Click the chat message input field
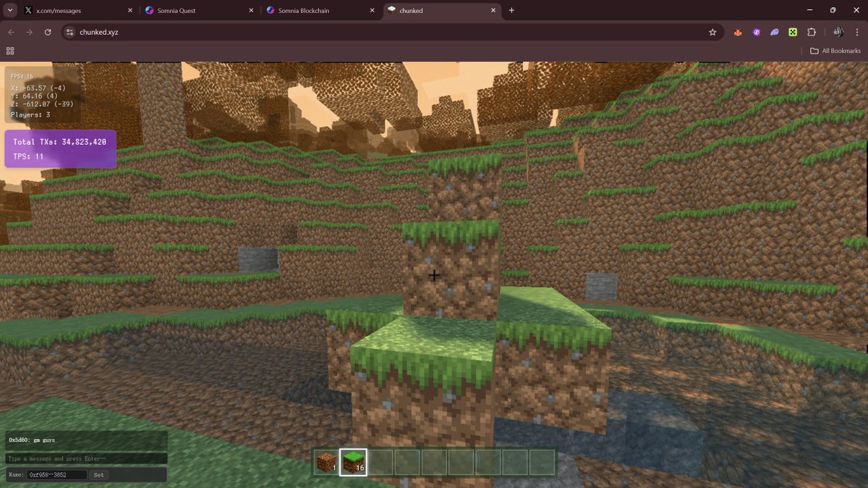 tap(86, 459)
